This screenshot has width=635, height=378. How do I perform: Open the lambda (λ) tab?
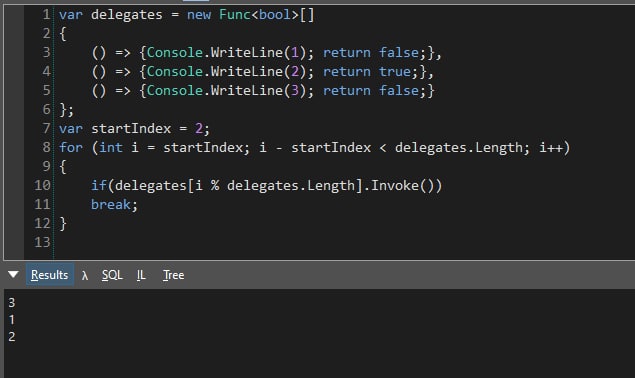click(x=85, y=275)
